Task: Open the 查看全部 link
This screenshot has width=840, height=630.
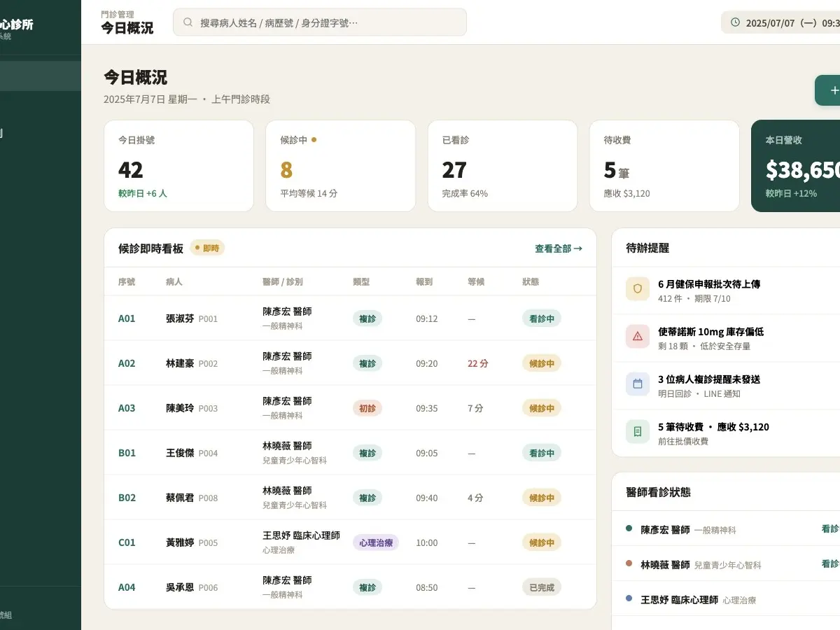Action: pyautogui.click(x=558, y=248)
